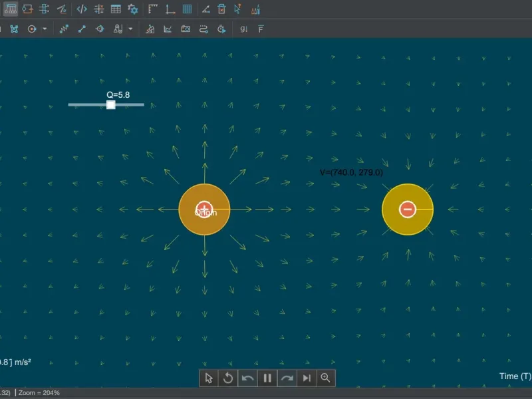This screenshot has height=399, width=532.
Task: Select the circle body tool
Action: [x=32, y=29]
